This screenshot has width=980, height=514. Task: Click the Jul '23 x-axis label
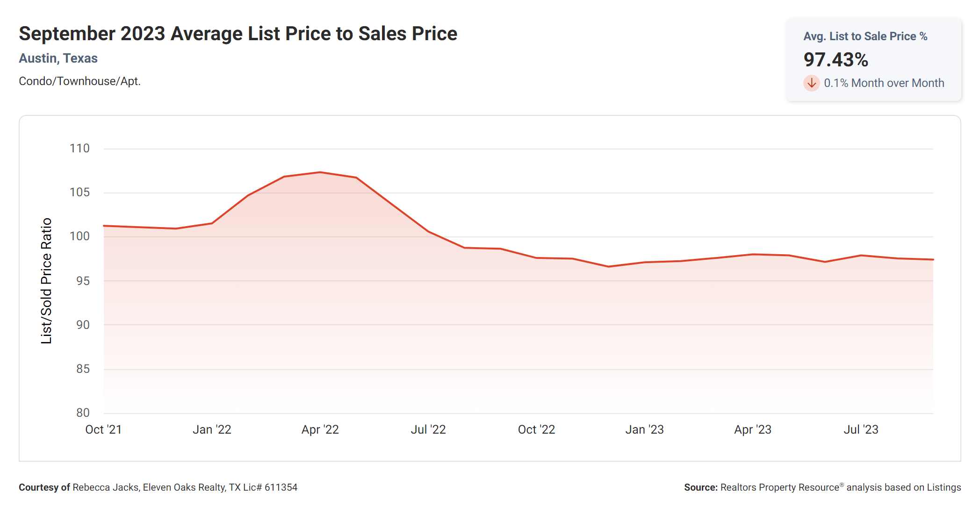(x=861, y=429)
